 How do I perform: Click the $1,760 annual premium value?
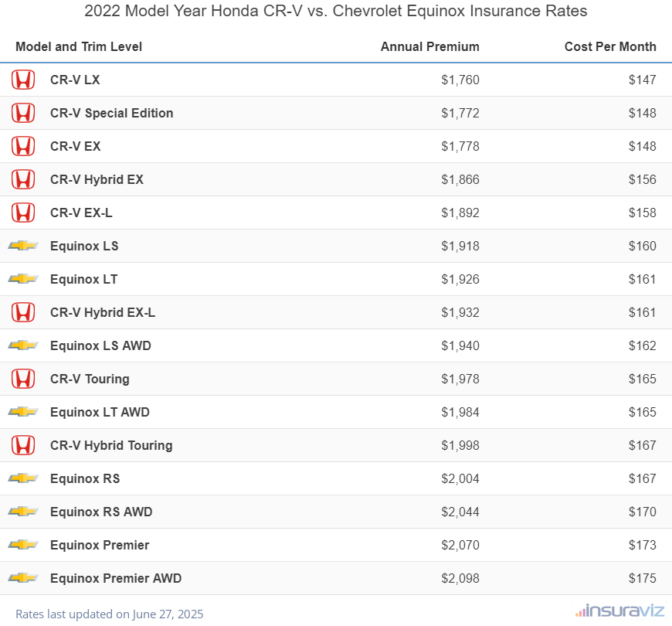coord(460,80)
